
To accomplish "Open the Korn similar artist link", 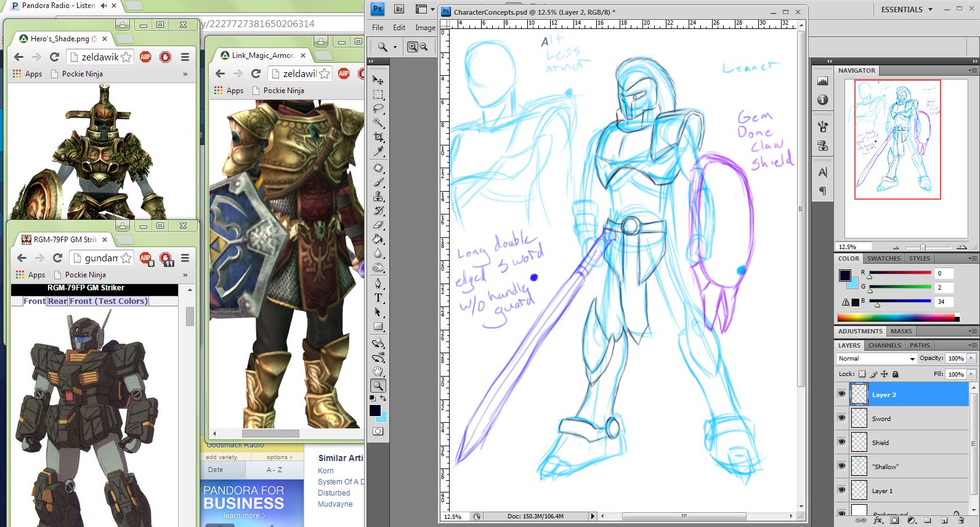I will pyautogui.click(x=326, y=470).
